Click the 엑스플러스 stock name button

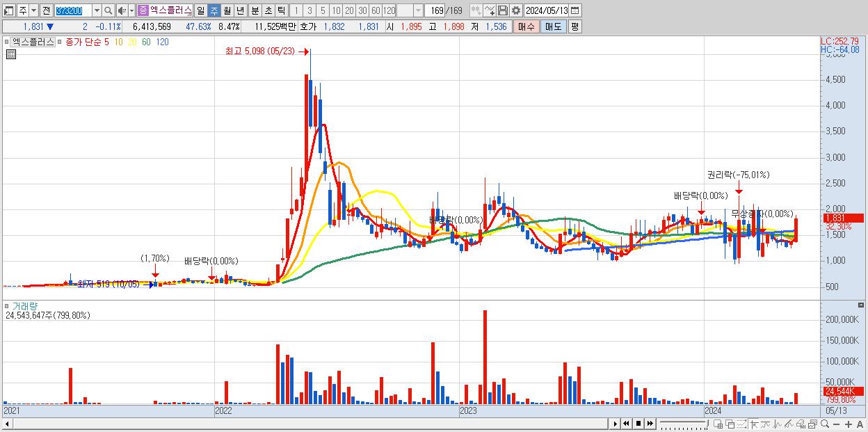[170, 10]
